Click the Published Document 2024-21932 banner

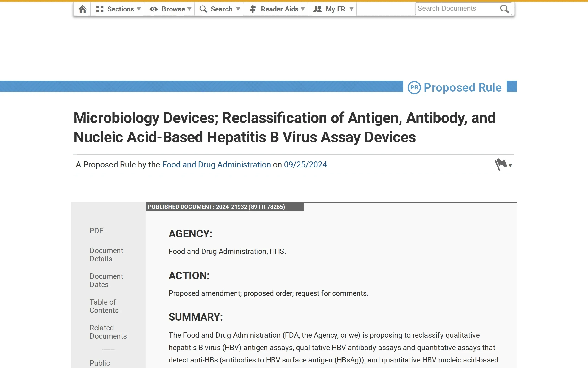(224, 207)
